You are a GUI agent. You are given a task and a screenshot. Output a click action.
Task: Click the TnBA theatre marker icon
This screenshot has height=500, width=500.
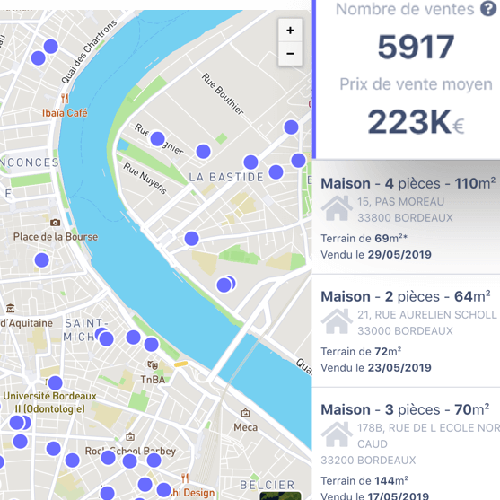(152, 365)
